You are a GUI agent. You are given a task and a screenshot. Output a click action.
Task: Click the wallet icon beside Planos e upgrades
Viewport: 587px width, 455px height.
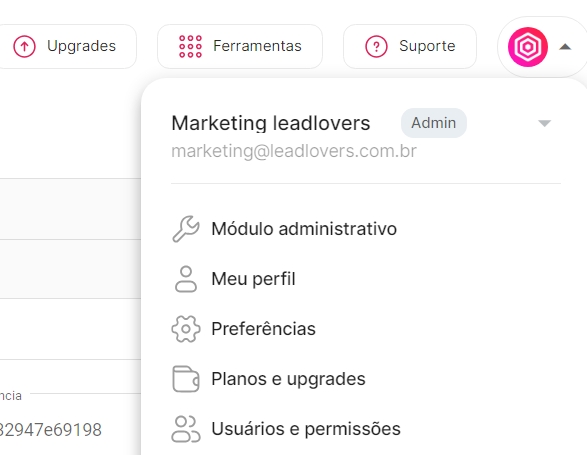tap(186, 379)
